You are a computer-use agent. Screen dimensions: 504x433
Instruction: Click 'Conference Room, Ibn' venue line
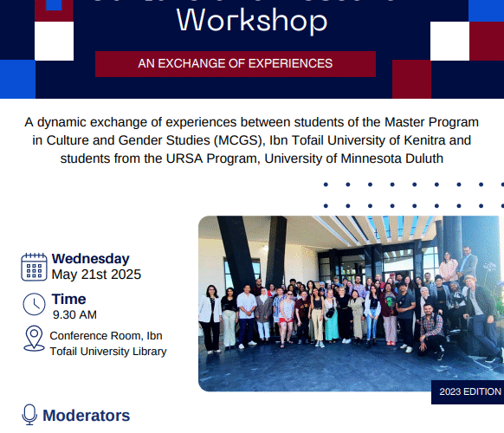pyautogui.click(x=106, y=336)
